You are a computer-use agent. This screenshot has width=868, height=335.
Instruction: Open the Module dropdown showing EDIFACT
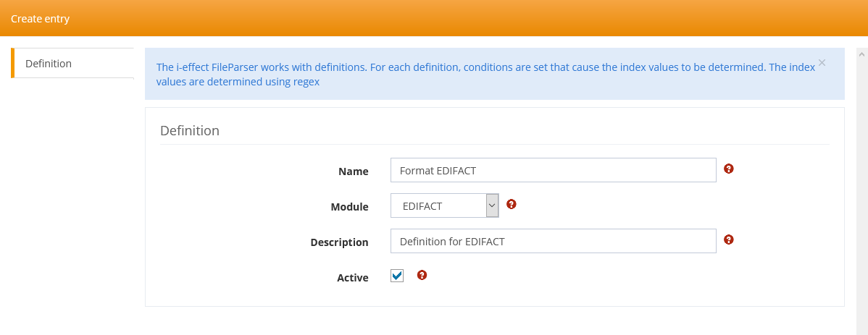pyautogui.click(x=437, y=205)
